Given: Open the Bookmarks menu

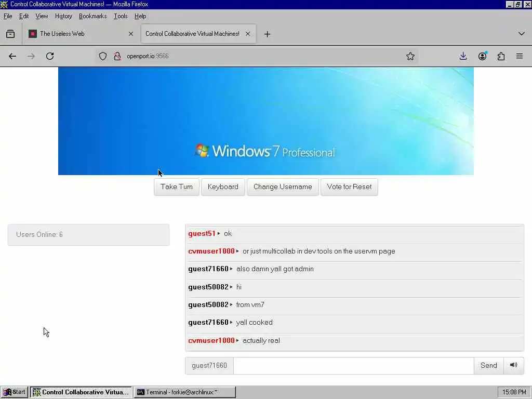Looking at the screenshot, I should pyautogui.click(x=92, y=16).
